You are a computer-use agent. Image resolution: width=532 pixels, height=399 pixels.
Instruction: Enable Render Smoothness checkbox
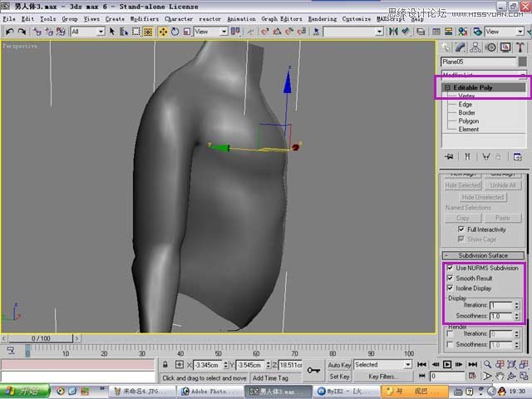tap(450, 344)
